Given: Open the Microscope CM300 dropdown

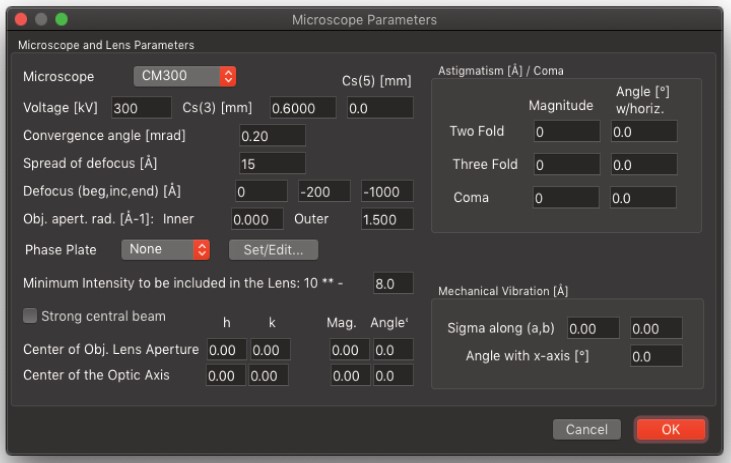Looking at the screenshot, I should pos(185,75).
